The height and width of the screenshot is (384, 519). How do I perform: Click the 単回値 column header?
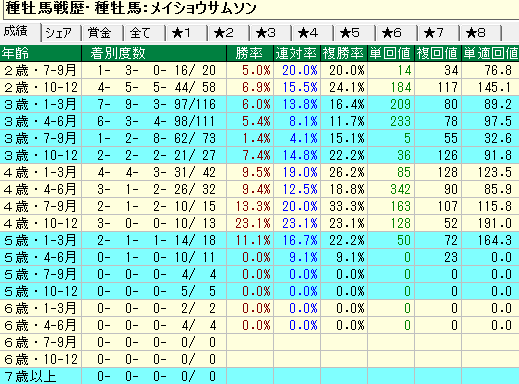(x=391, y=53)
